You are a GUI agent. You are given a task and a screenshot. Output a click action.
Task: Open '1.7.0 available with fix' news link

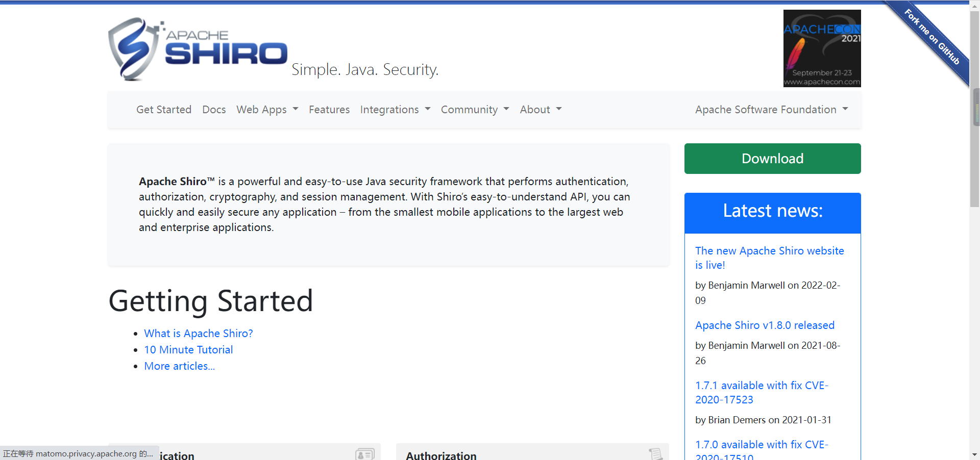point(762,450)
